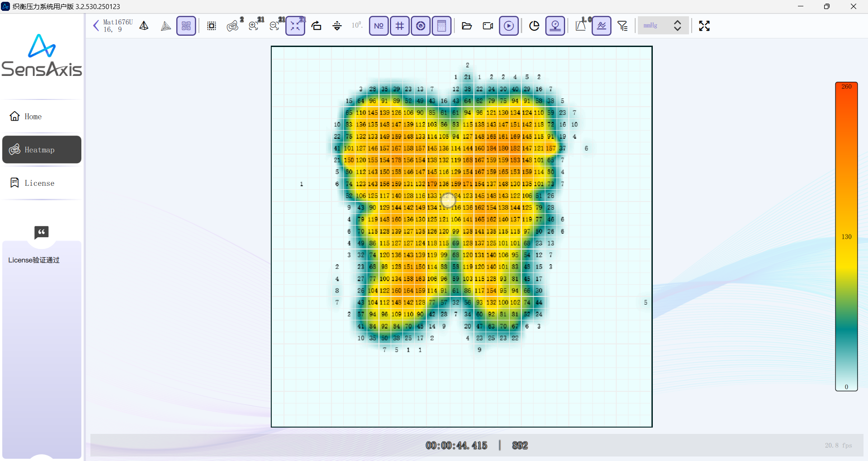Click the video camera record icon
Screen dimensions: 868x461
click(x=488, y=26)
